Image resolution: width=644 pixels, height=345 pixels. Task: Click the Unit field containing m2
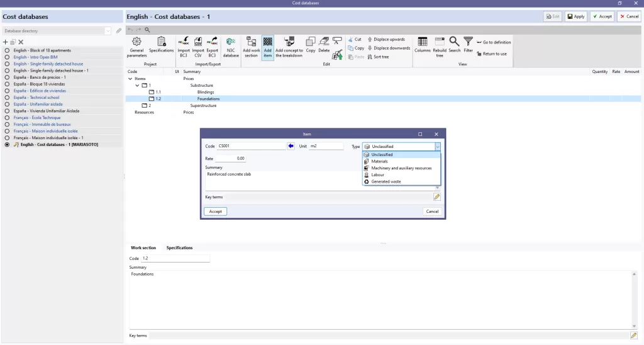[x=326, y=146]
